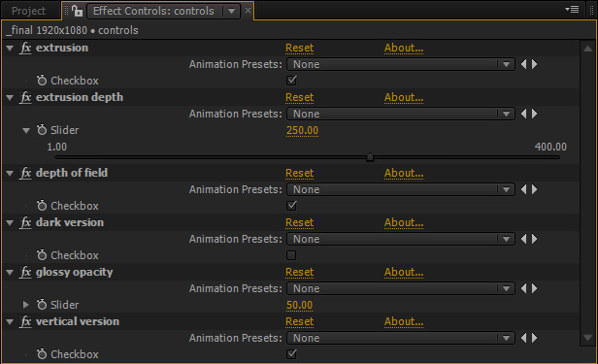The image size is (598, 364).
Task: Uncheck the extrusion Checkbox
Action: pos(291,81)
